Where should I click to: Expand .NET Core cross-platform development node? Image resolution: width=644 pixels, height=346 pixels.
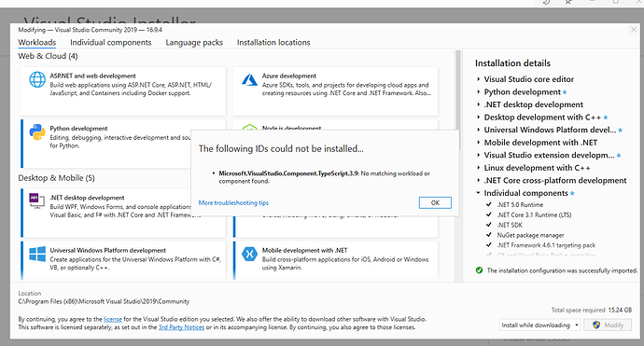click(479, 180)
